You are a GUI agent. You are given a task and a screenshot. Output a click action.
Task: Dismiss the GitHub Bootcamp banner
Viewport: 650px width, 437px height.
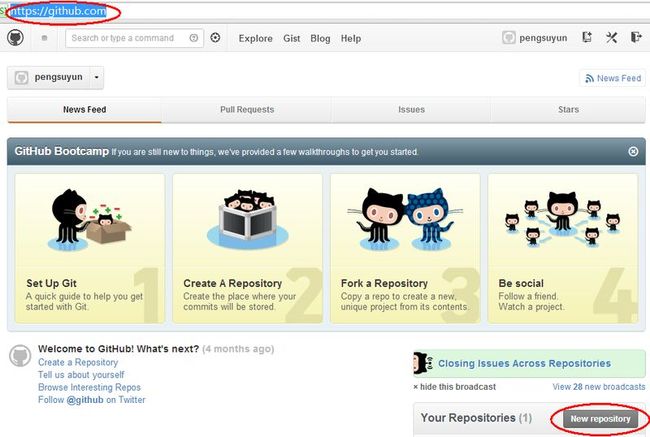coord(633,151)
